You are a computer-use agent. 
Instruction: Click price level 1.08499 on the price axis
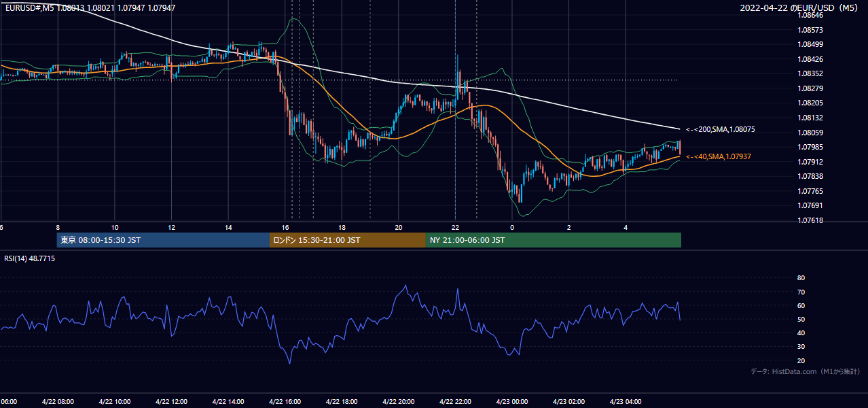tap(811, 44)
